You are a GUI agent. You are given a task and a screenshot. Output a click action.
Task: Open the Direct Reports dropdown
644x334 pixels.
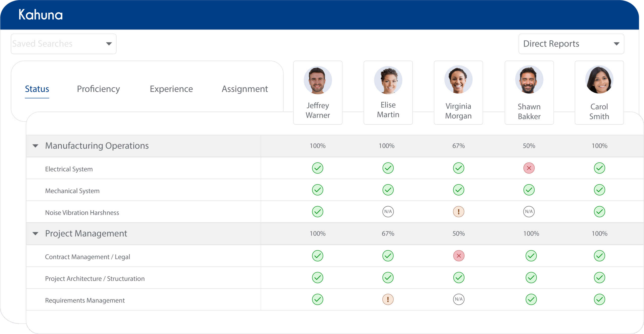point(571,44)
